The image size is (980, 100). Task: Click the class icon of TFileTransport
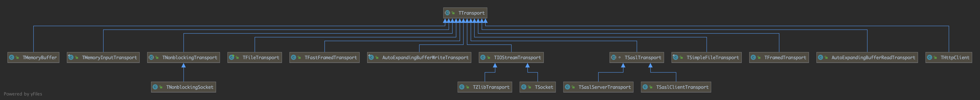pos(231,58)
